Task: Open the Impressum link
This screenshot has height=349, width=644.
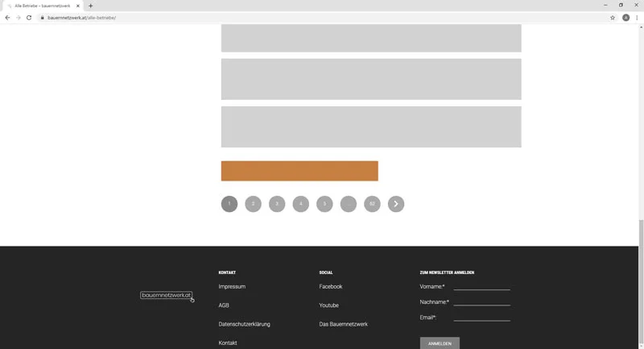Action: (232, 287)
